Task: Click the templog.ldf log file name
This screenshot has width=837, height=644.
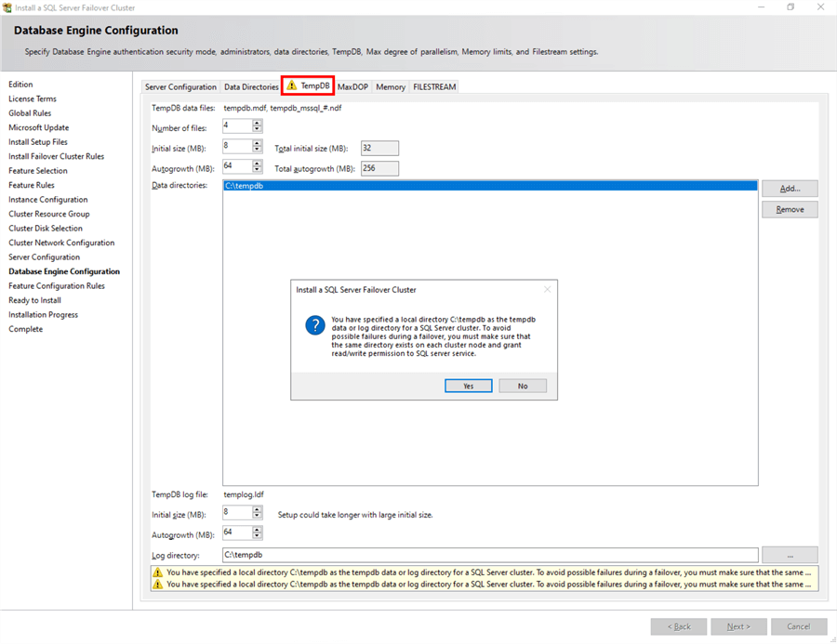Action: (x=244, y=494)
